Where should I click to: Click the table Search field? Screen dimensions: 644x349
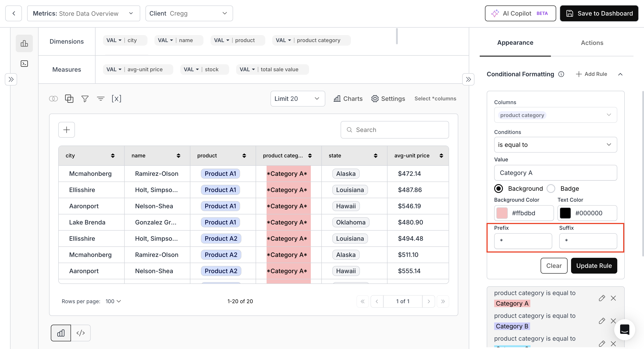(x=395, y=130)
